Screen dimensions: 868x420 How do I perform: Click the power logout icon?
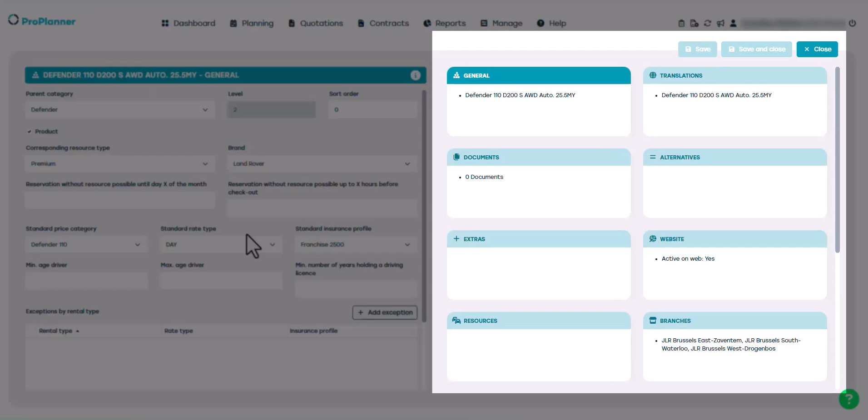pos(852,23)
